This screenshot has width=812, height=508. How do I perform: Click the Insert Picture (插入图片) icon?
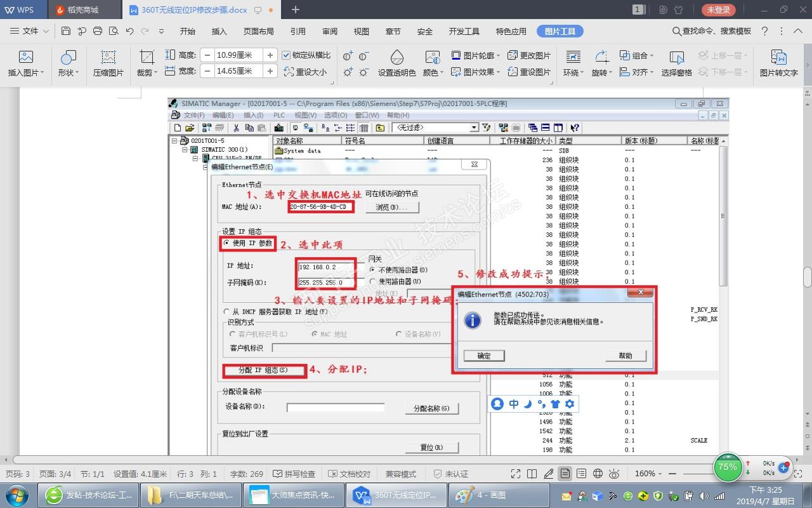[x=25, y=58]
